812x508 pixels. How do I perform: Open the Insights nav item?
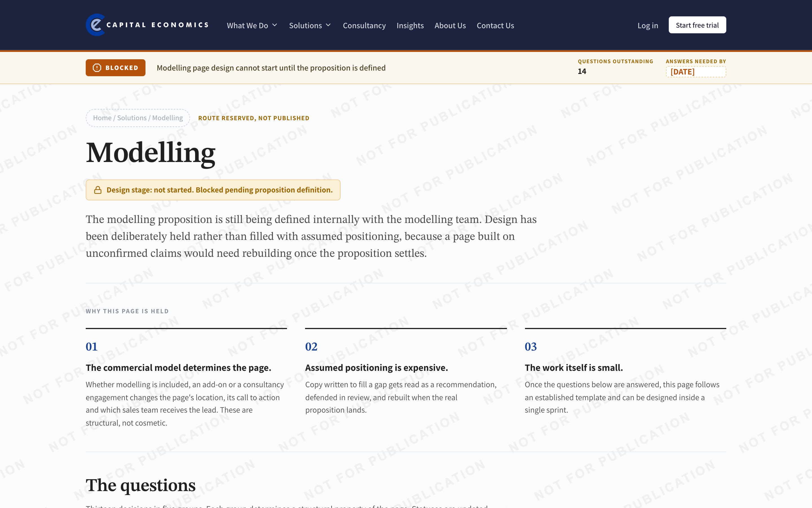pos(410,25)
